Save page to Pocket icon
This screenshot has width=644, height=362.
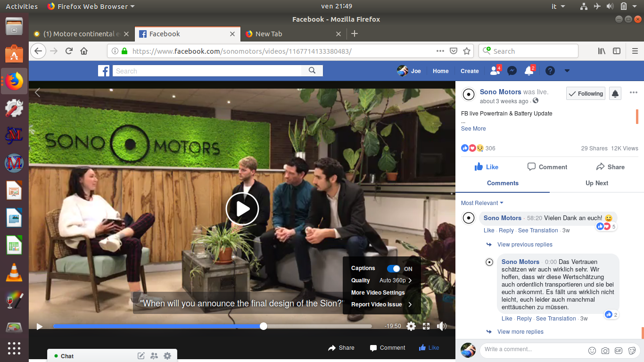pos(454,51)
